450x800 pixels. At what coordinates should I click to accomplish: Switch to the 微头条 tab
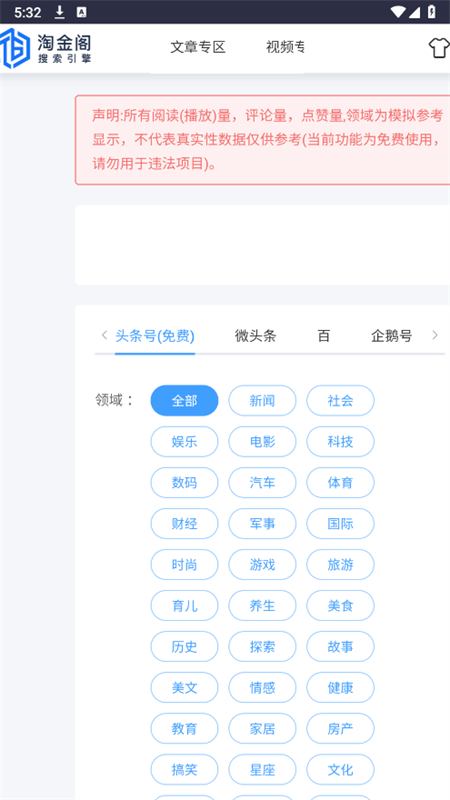[x=255, y=336]
